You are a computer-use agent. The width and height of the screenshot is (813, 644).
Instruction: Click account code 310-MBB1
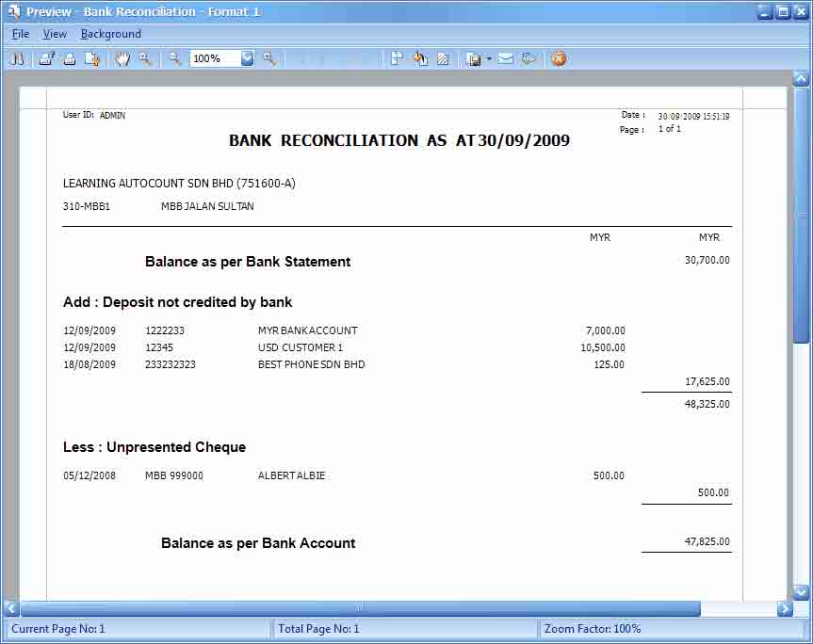(x=87, y=206)
